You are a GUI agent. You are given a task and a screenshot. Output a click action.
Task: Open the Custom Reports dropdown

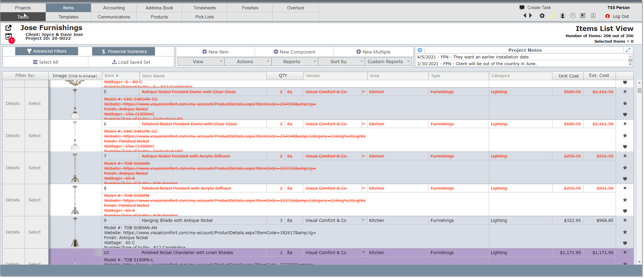click(388, 62)
